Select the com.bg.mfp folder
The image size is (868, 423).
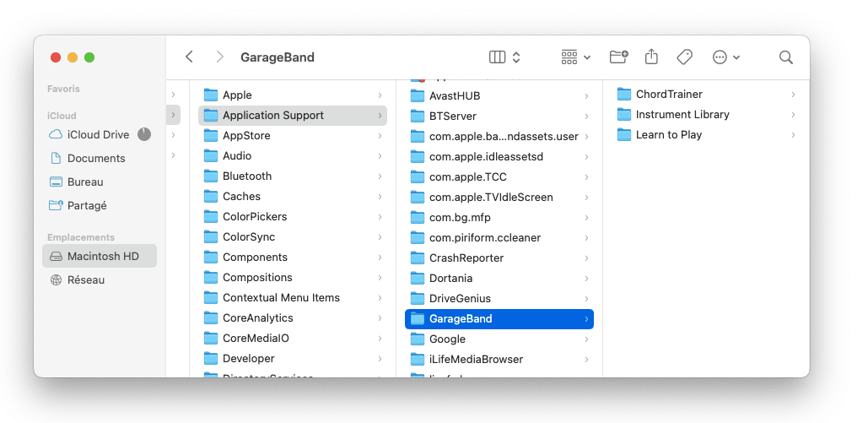(x=499, y=217)
